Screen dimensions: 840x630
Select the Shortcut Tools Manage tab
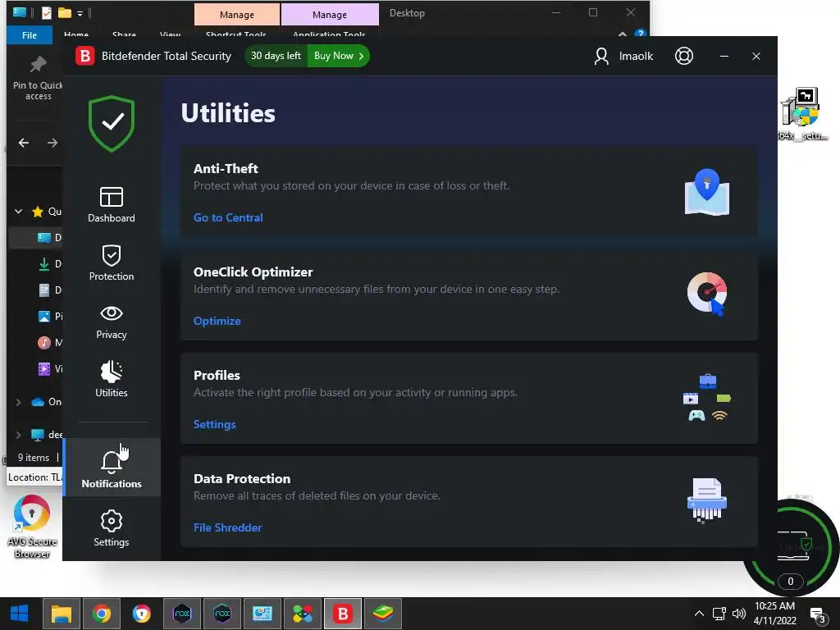[x=237, y=15]
